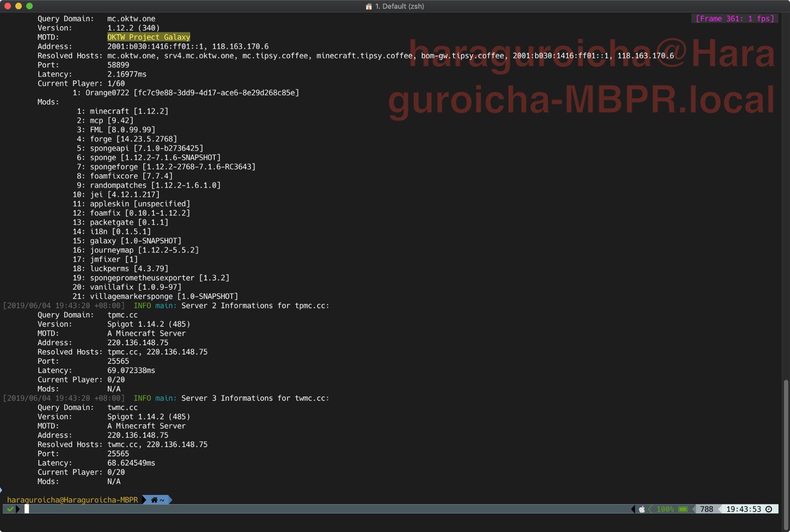Click the Query Domain value twmc.cc

click(123, 407)
